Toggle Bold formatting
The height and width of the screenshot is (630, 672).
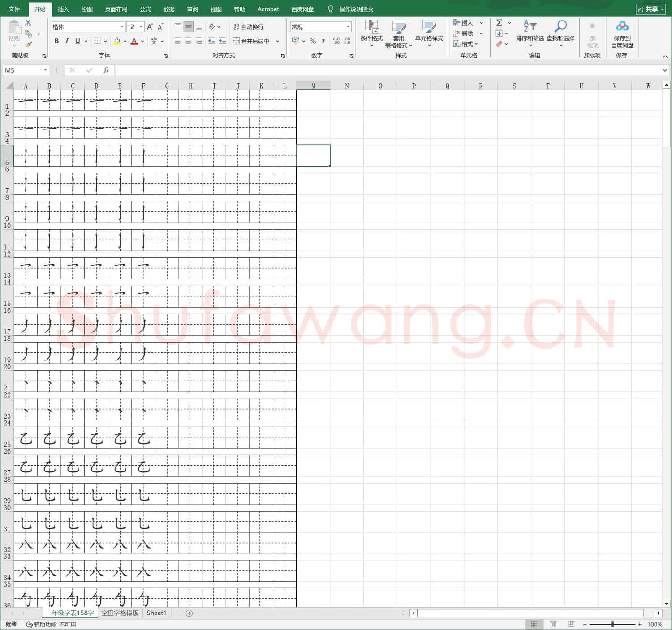pyautogui.click(x=56, y=41)
